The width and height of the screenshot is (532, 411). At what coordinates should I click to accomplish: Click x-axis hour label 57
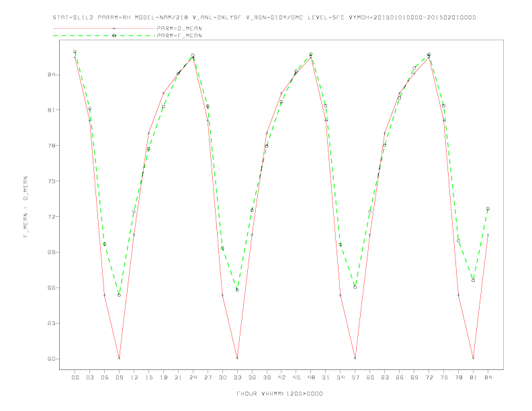[x=355, y=377]
